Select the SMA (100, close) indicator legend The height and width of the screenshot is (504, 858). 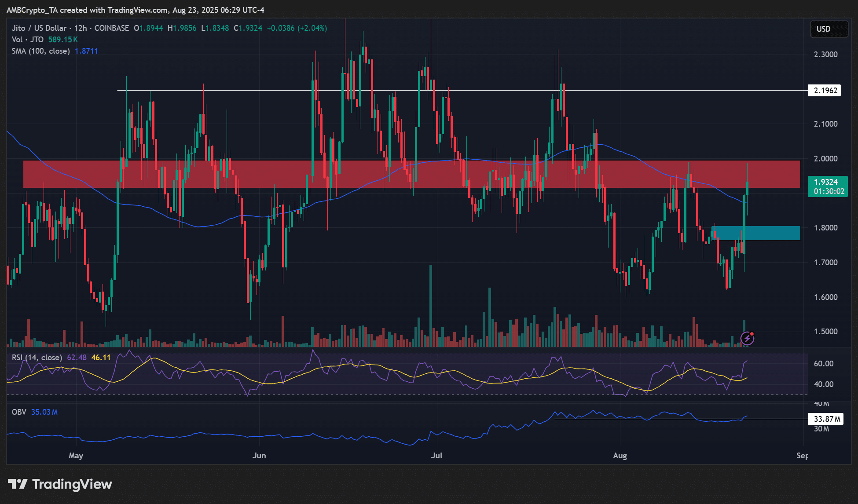[x=40, y=51]
